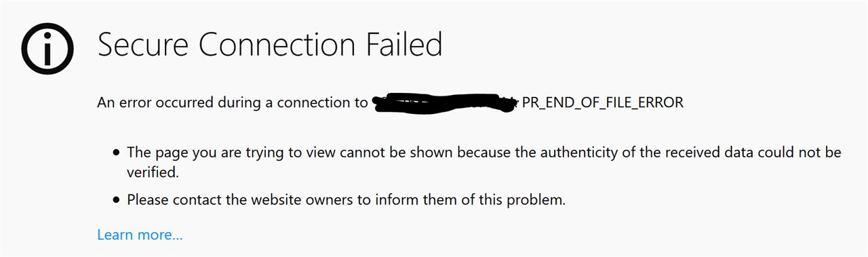The image size is (868, 257).
Task: Click the words An error occurred
Action: [x=155, y=103]
